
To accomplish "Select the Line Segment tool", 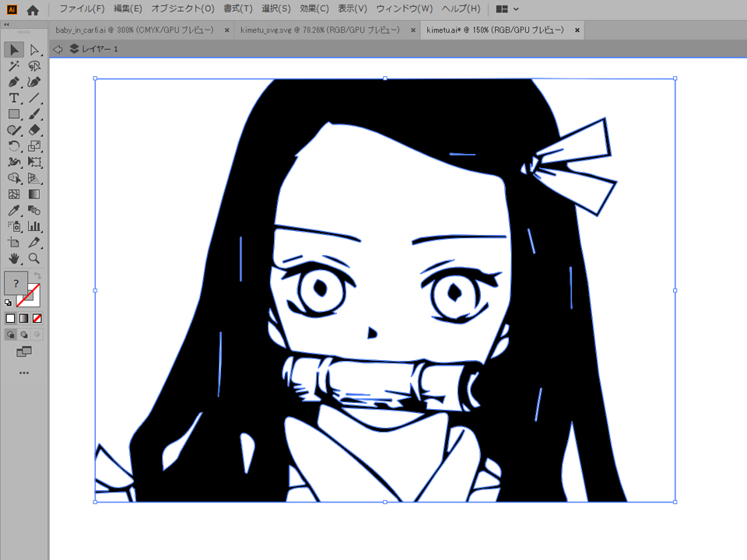I will (34, 98).
